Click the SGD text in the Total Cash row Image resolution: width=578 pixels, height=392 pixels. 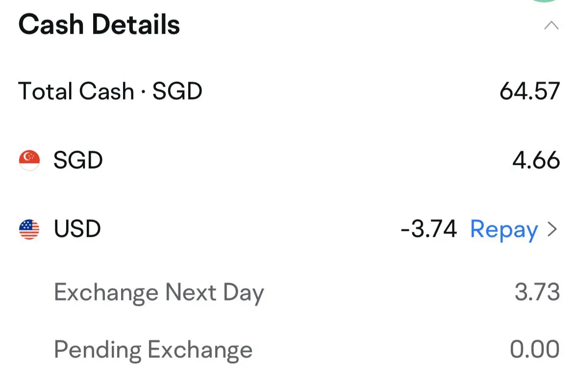coord(177,92)
